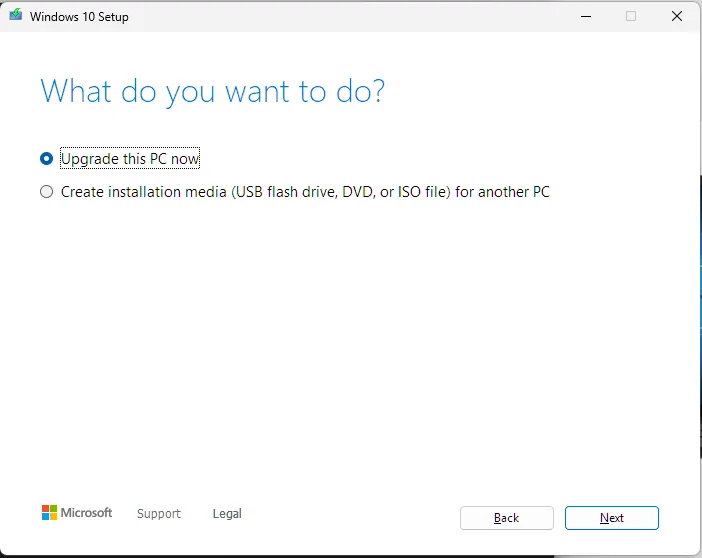
Task: Click the 'What do you want to do?' heading
Action: tap(213, 92)
